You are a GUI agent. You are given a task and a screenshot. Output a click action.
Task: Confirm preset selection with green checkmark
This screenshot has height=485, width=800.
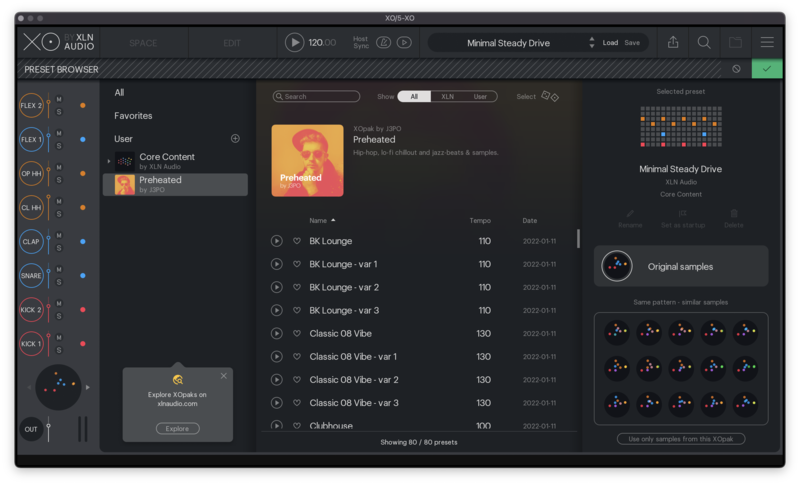766,69
